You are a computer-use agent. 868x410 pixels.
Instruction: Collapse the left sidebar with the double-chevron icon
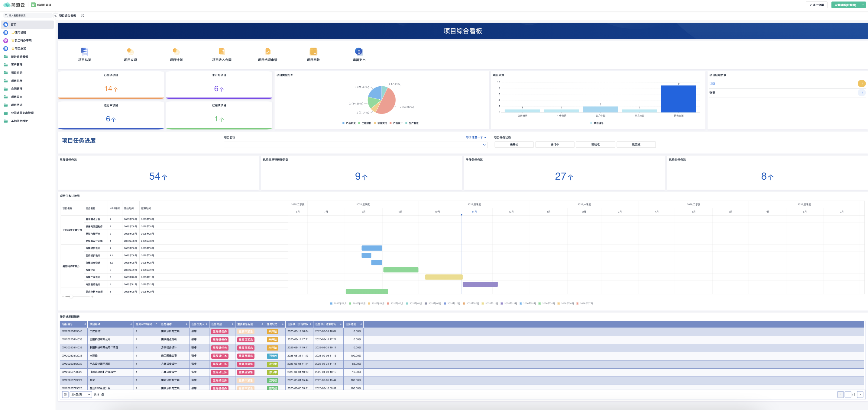56,15
